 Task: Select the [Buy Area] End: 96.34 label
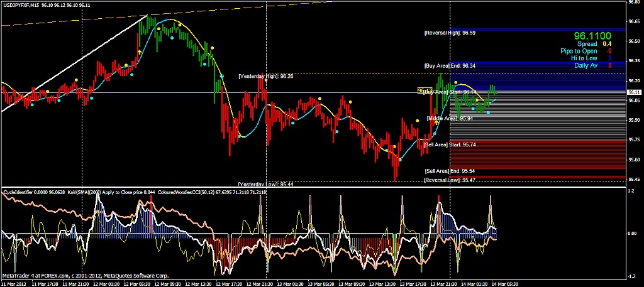click(450, 65)
